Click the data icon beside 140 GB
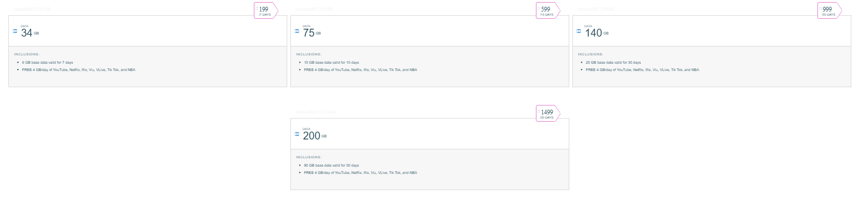The height and width of the screenshot is (199, 868). click(579, 31)
